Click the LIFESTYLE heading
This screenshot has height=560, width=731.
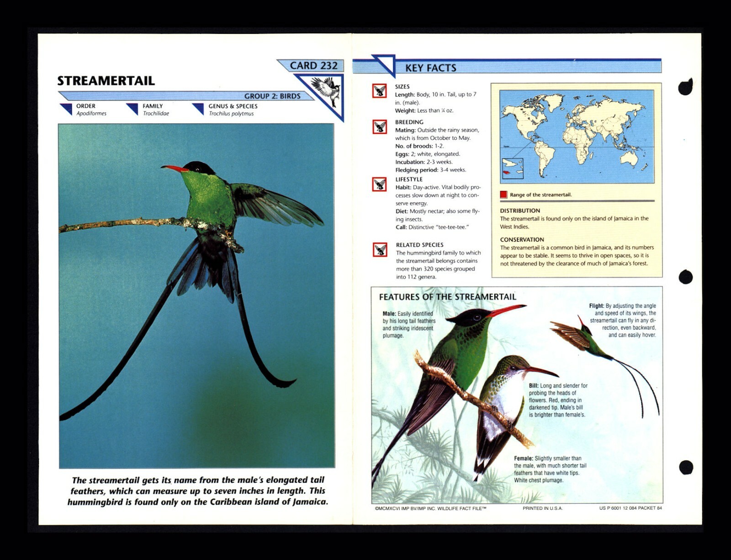[x=409, y=180]
